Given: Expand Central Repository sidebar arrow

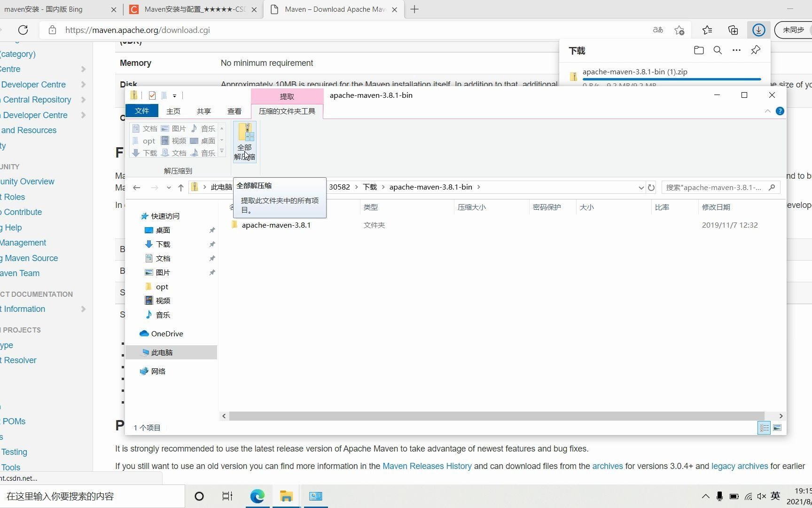Looking at the screenshot, I should tap(83, 100).
